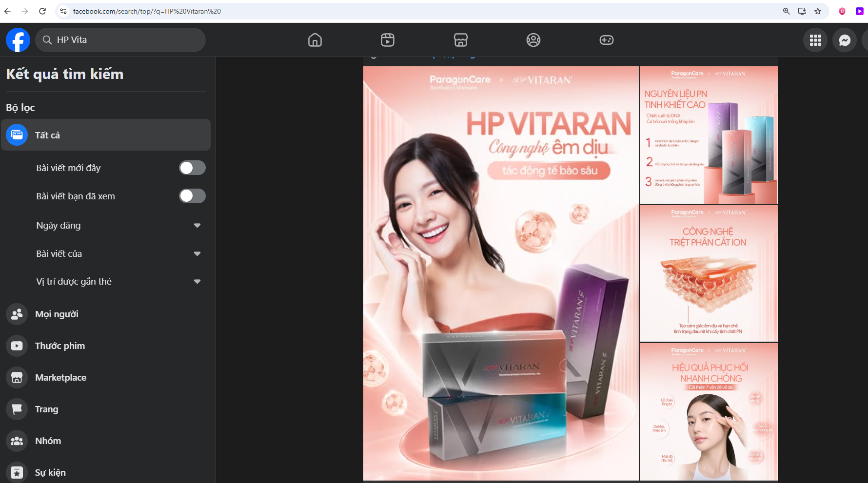
Task: Click the Thước phim video icon
Action: (x=17, y=346)
